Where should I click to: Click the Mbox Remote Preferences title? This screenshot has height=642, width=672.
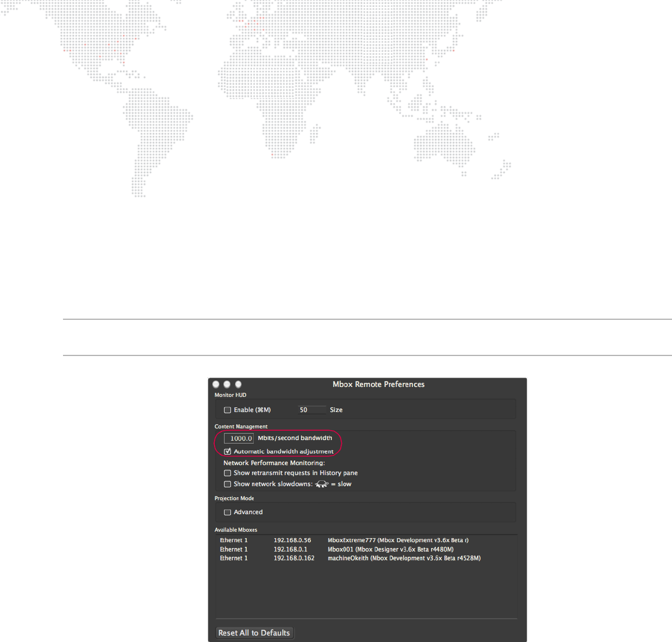379,385
